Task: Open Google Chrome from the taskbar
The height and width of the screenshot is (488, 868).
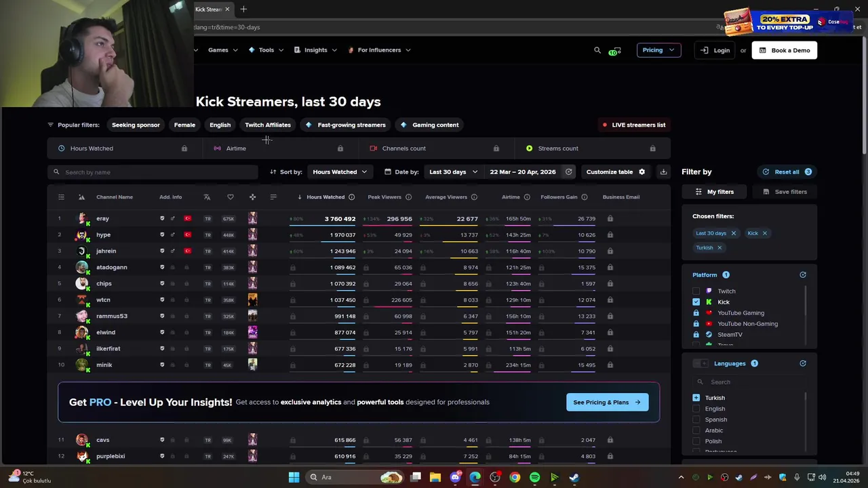Action: [515, 477]
